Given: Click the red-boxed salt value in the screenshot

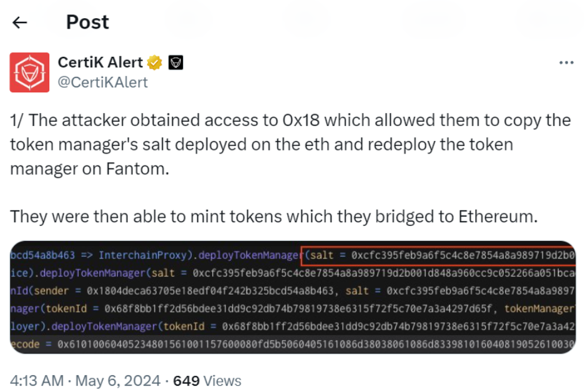Looking at the screenshot, I should tap(437, 255).
